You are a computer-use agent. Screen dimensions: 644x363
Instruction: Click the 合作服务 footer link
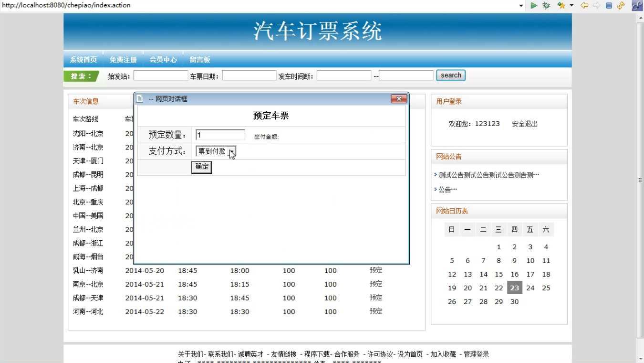coord(347,354)
